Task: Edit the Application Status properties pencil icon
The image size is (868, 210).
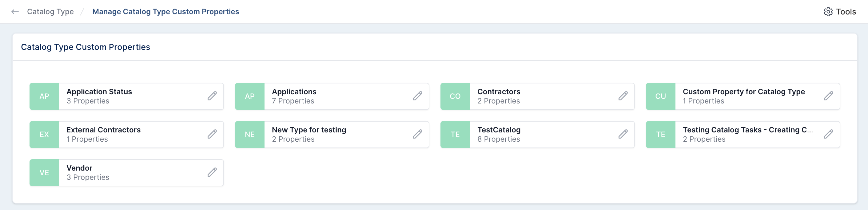Action: tap(212, 96)
